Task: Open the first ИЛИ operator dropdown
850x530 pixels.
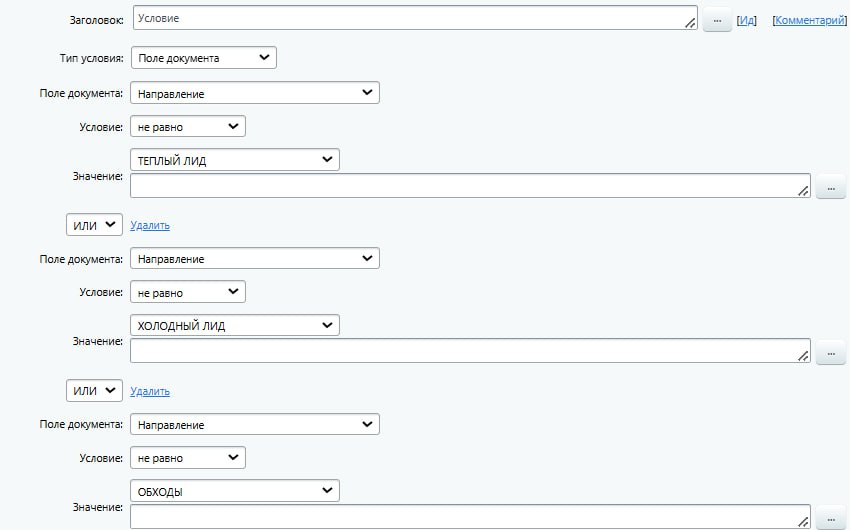Action: (94, 225)
